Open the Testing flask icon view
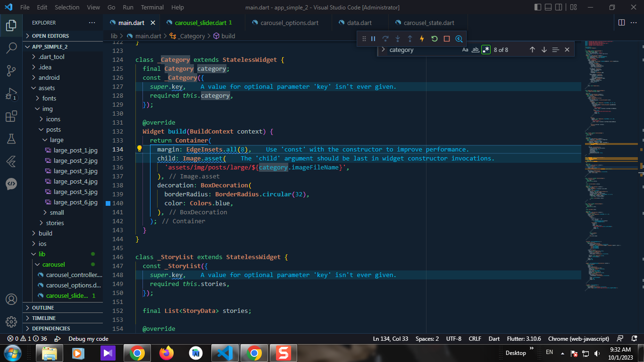This screenshot has width=644, height=362. pos(11,139)
